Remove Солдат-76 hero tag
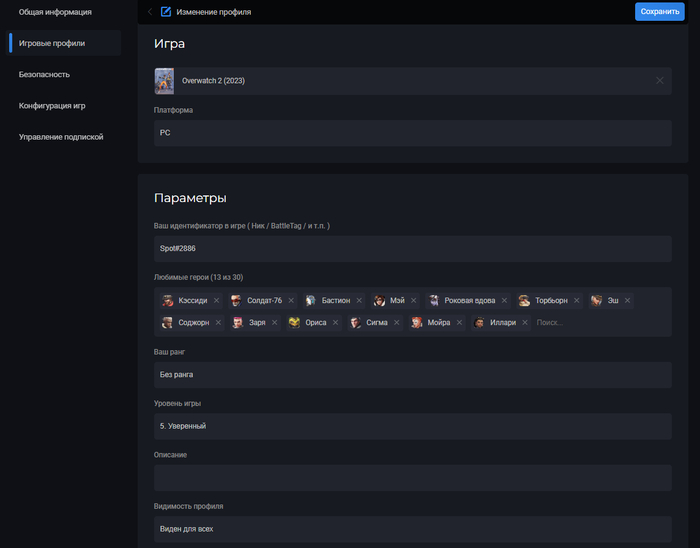700x548 pixels. click(290, 300)
